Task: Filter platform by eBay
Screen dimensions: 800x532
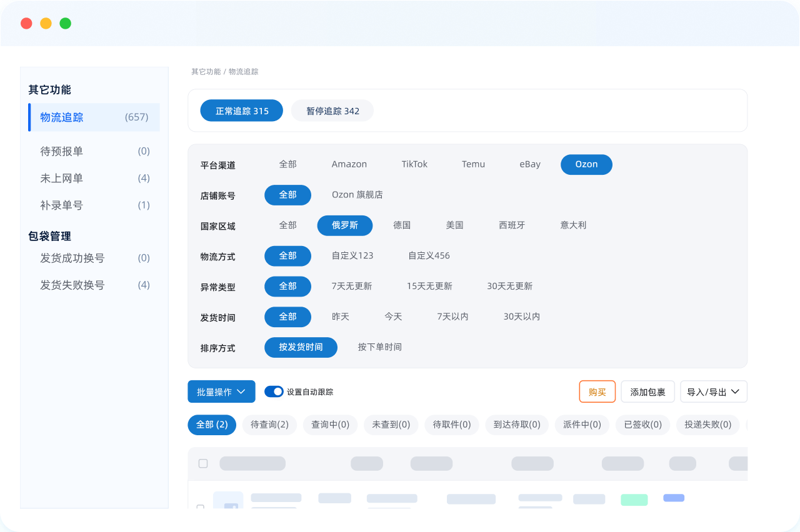Action: (x=530, y=164)
